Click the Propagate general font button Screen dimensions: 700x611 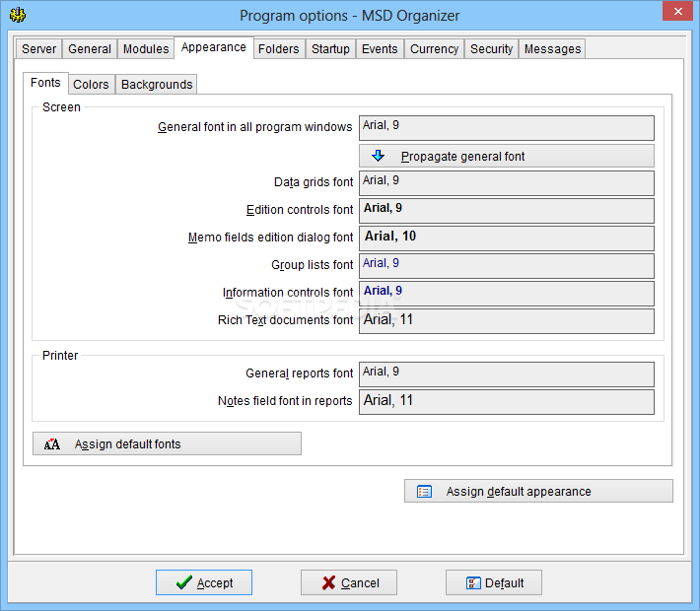click(507, 156)
